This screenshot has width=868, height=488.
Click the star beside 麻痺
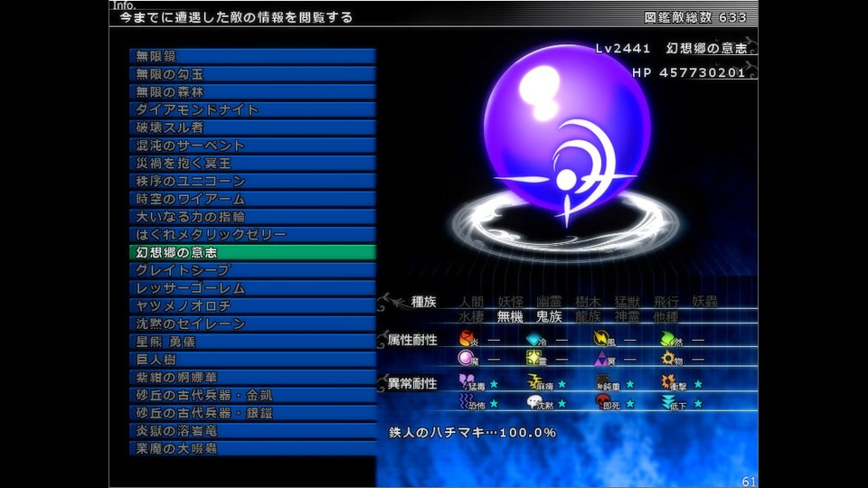(561, 384)
